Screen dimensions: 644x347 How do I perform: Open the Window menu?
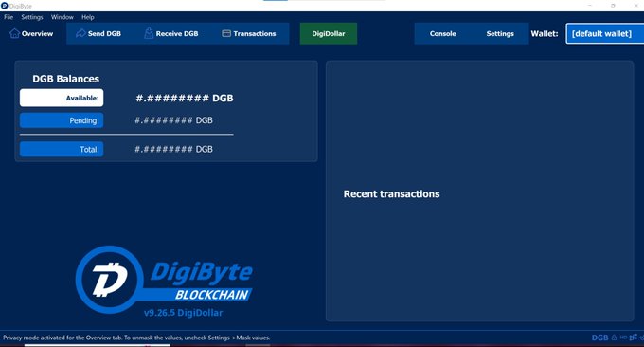62,17
